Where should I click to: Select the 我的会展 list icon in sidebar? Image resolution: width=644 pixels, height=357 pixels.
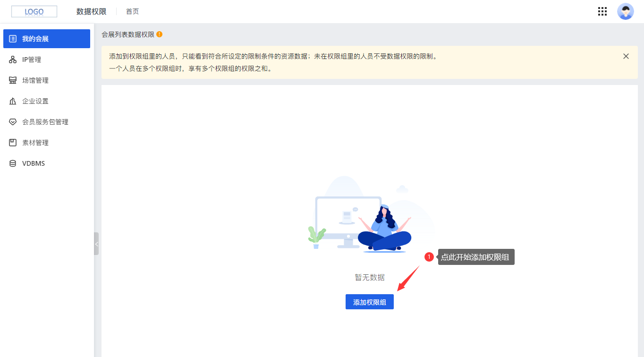pos(13,38)
